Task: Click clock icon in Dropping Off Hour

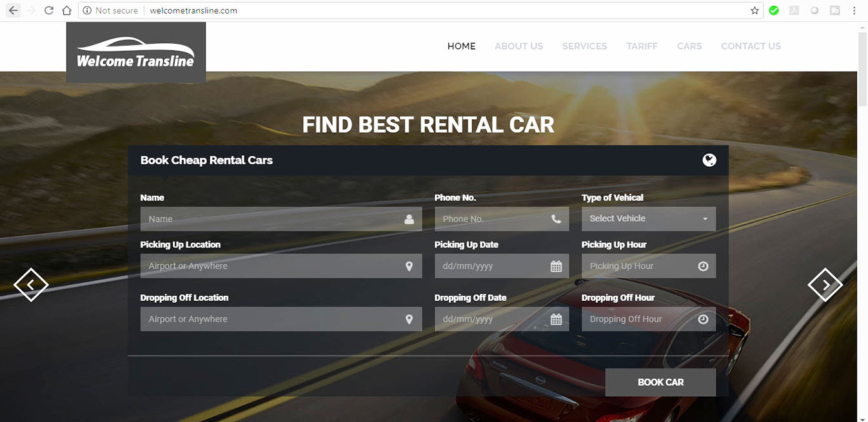Action: coord(703,319)
